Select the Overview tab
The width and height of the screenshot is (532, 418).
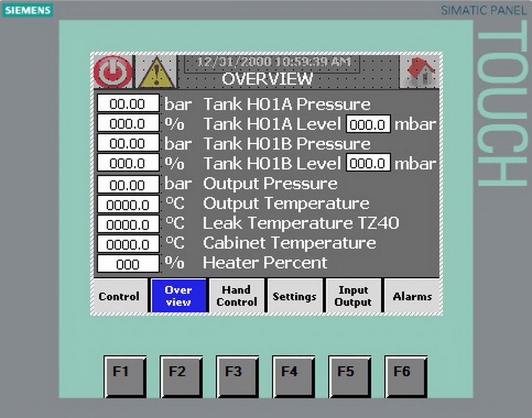click(x=178, y=296)
